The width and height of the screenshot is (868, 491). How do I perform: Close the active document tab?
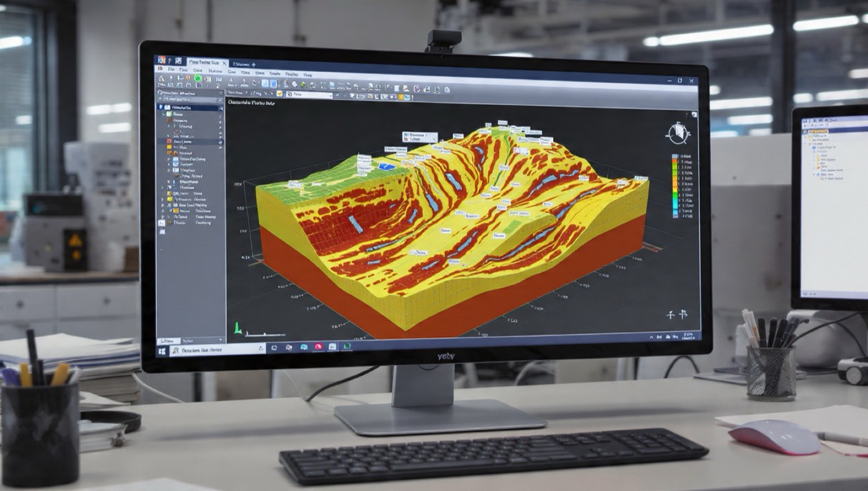coord(224,63)
